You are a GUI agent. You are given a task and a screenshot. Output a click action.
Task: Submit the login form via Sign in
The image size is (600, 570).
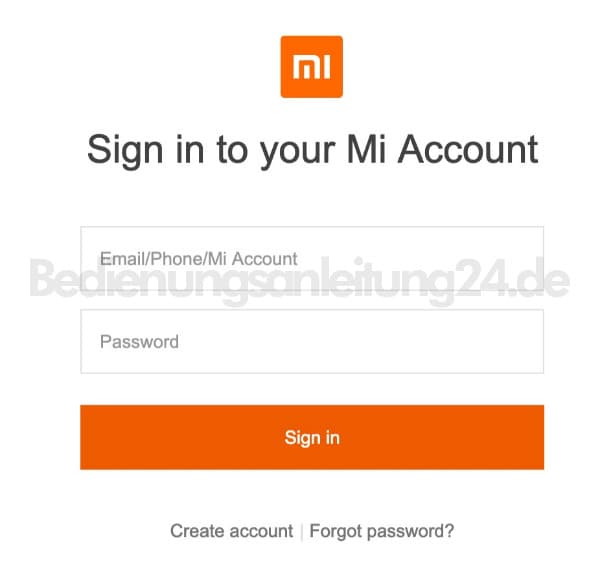point(312,437)
